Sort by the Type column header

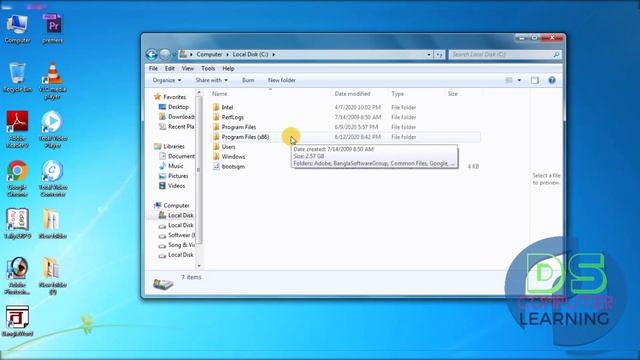pyautogui.click(x=398, y=94)
